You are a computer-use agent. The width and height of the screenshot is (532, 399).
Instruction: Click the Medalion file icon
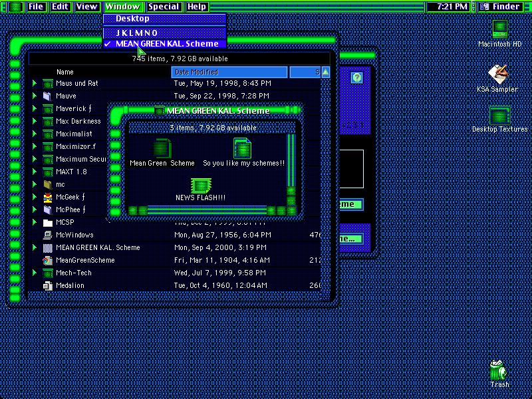pos(47,286)
